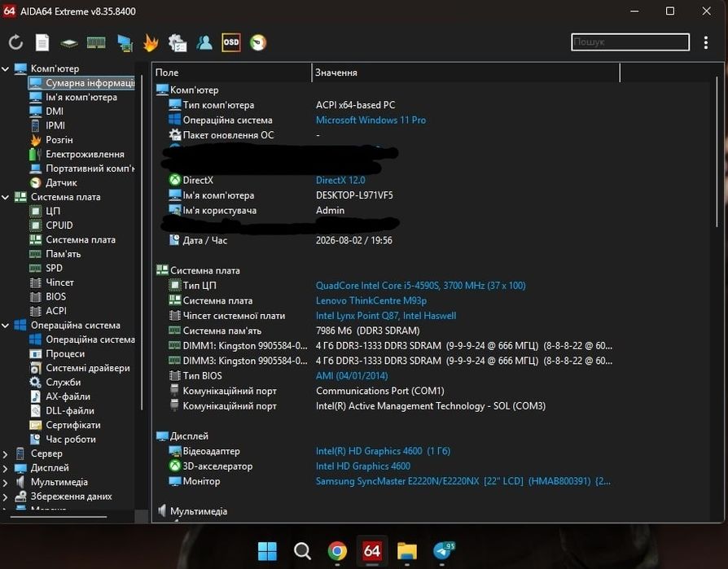The width and height of the screenshot is (728, 569).
Task: Collapse the Системна плата tree node
Action: coord(6,197)
